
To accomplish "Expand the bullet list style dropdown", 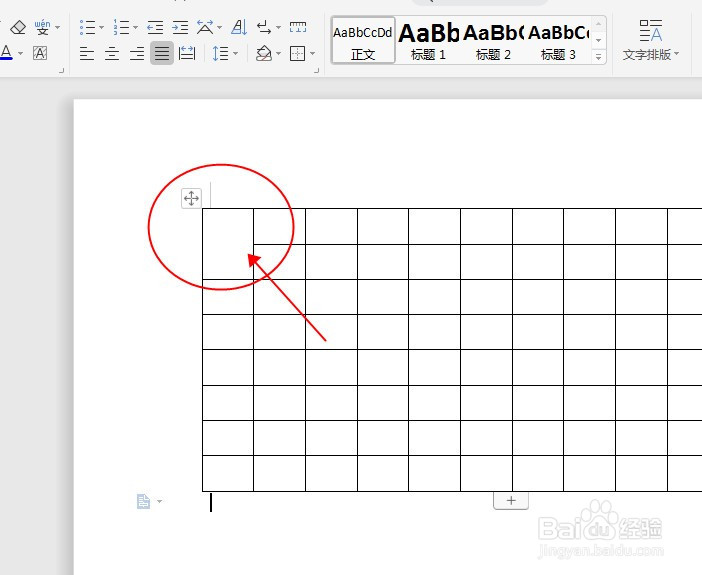I will click(102, 27).
